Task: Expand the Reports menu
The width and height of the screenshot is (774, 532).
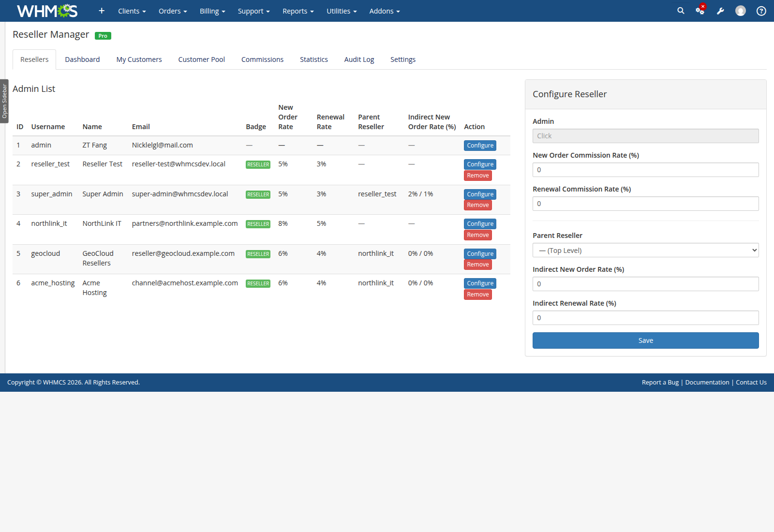Action: click(x=298, y=11)
